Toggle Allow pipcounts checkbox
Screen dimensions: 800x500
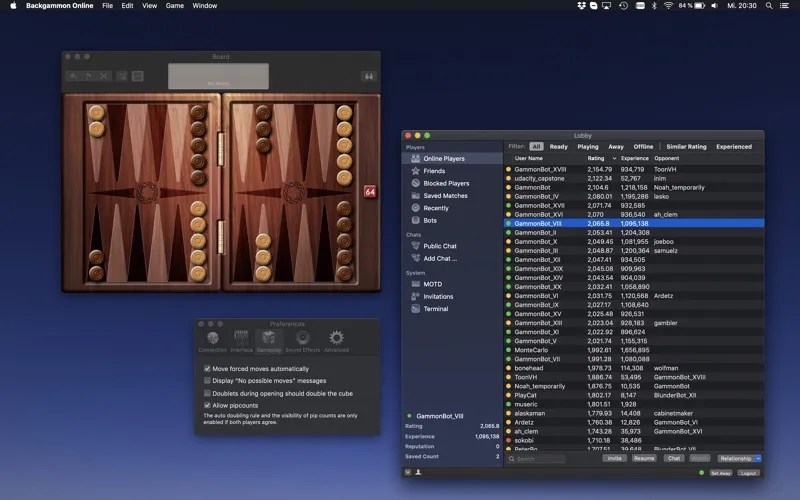tap(207, 406)
